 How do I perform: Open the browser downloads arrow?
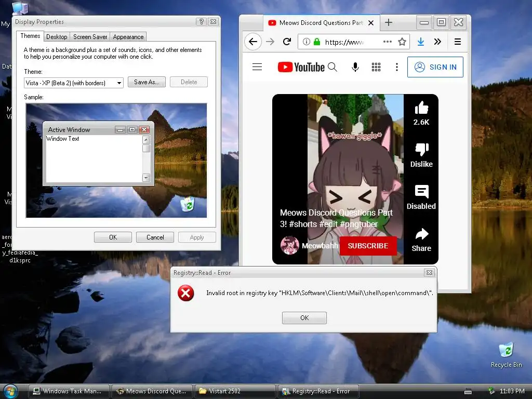421,42
